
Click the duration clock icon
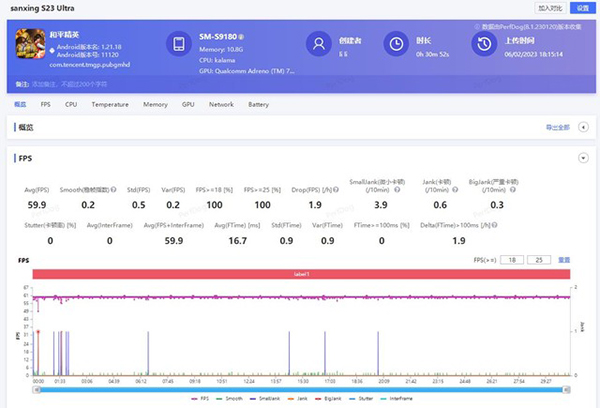pos(397,44)
